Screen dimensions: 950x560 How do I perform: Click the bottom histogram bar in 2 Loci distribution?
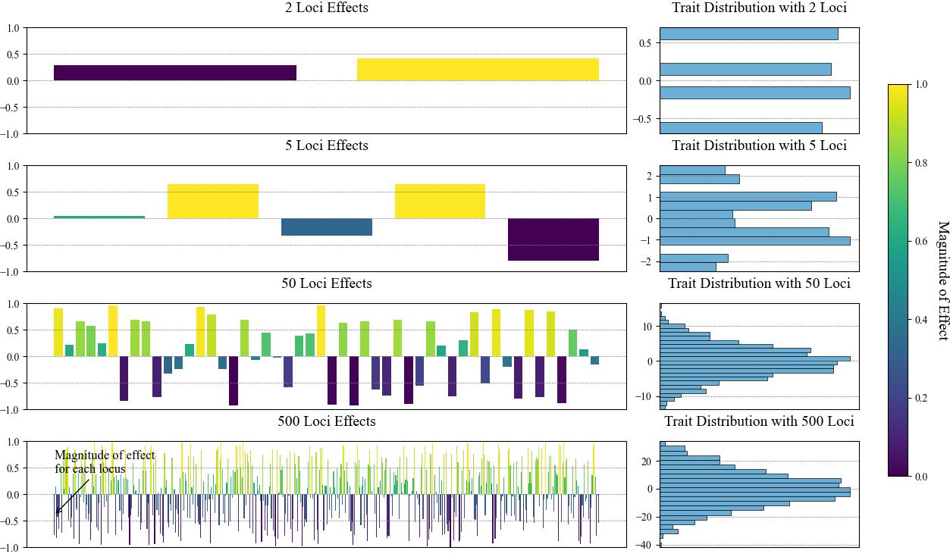point(742,127)
